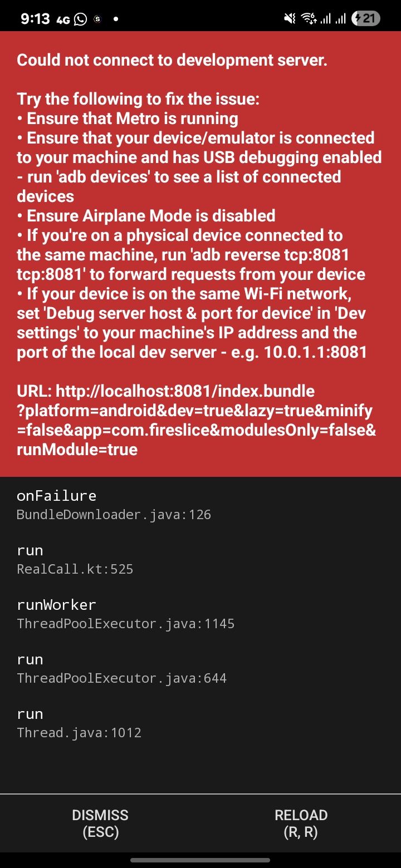This screenshot has width=401, height=868.
Task: Tap the circled S notification icon
Action: [97, 19]
